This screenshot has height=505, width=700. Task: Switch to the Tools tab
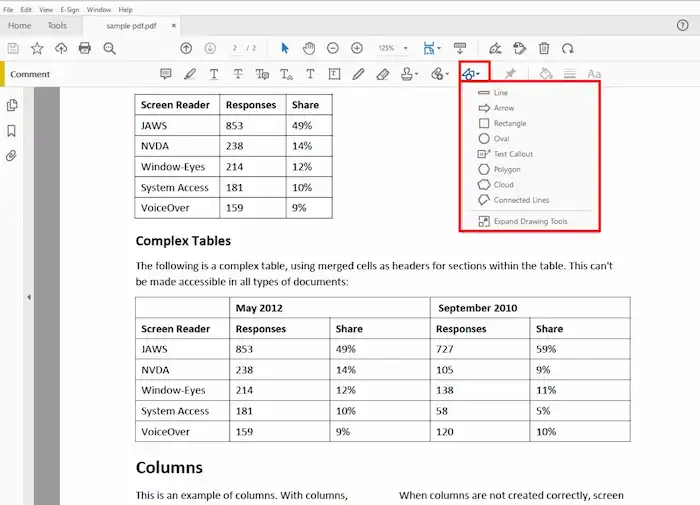[57, 26]
